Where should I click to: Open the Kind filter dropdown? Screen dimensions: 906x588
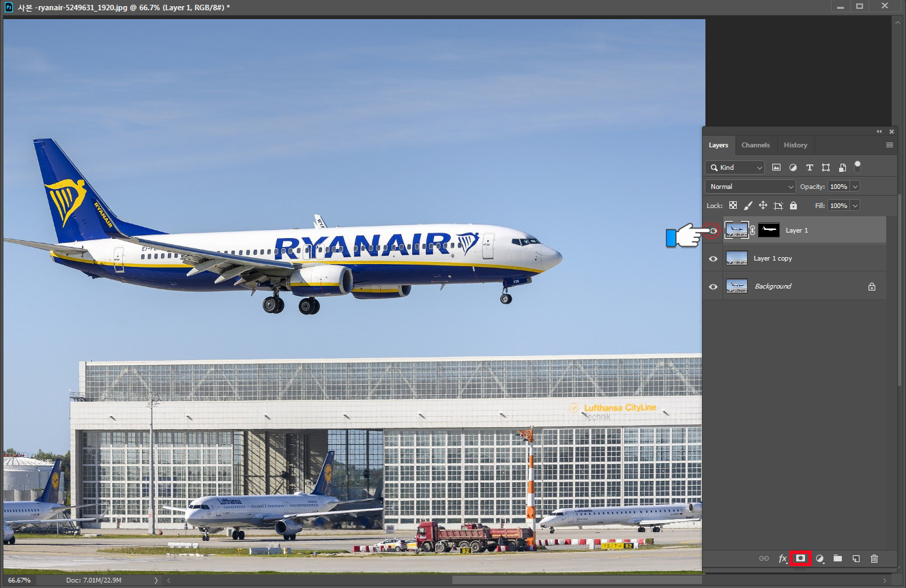coord(735,167)
